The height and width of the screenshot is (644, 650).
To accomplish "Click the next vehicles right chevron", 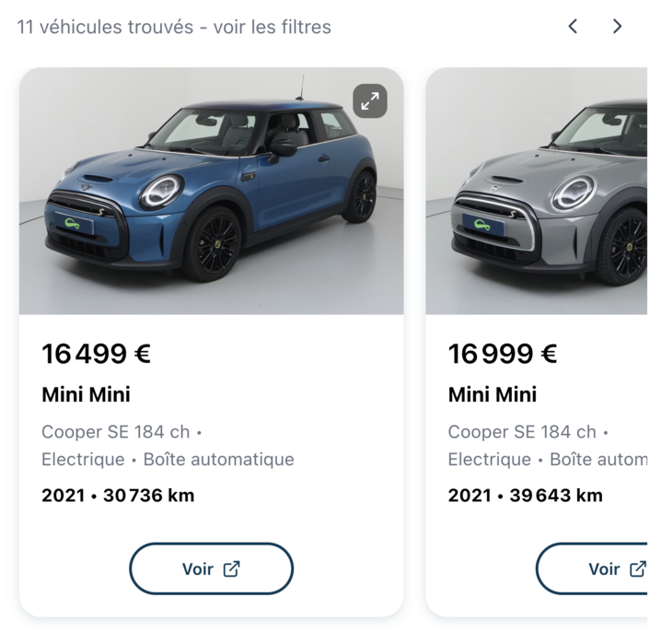I will [x=617, y=27].
